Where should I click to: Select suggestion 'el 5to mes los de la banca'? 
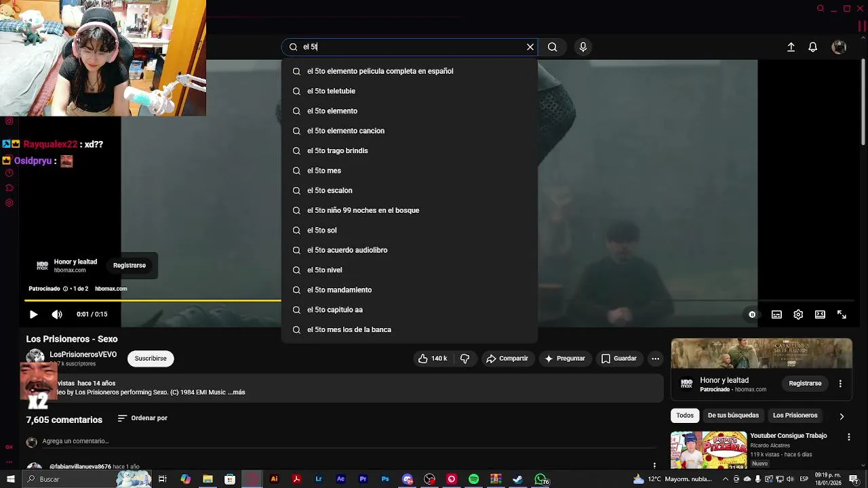coord(410,329)
